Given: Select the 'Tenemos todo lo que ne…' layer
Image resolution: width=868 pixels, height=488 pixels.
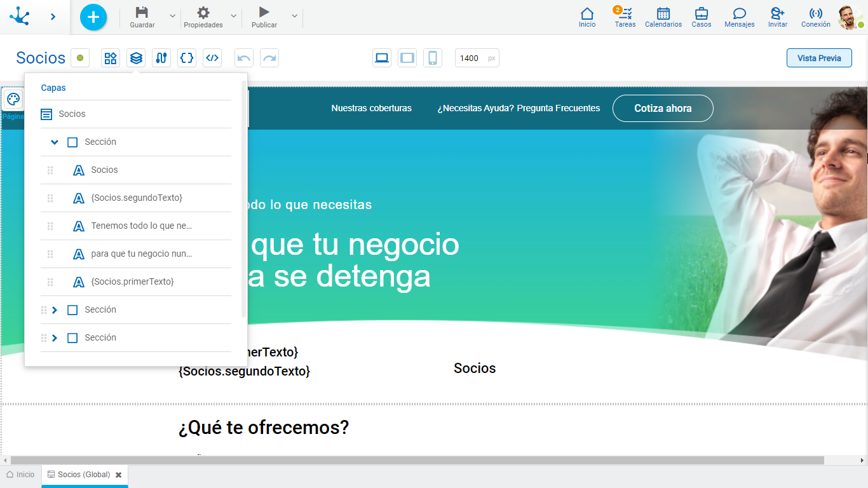Looking at the screenshot, I should tap(135, 226).
